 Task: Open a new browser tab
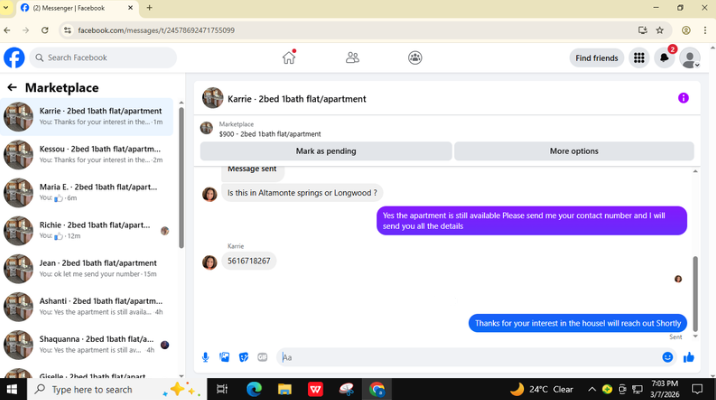click(149, 8)
